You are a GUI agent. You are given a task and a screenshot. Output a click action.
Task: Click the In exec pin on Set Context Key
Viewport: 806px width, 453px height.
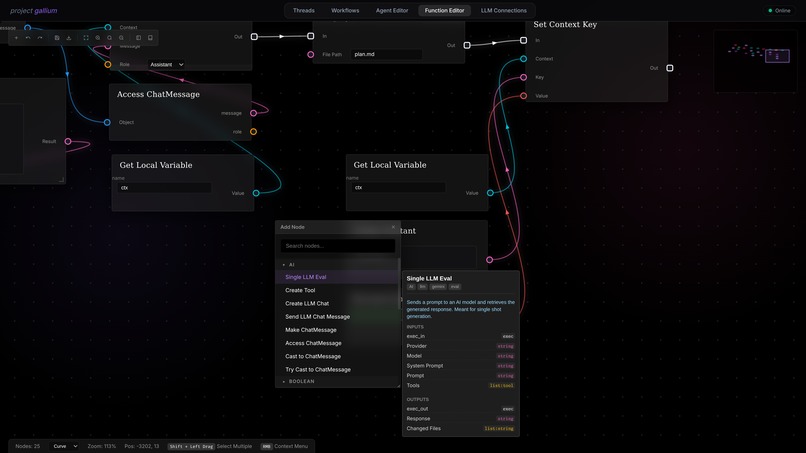523,40
